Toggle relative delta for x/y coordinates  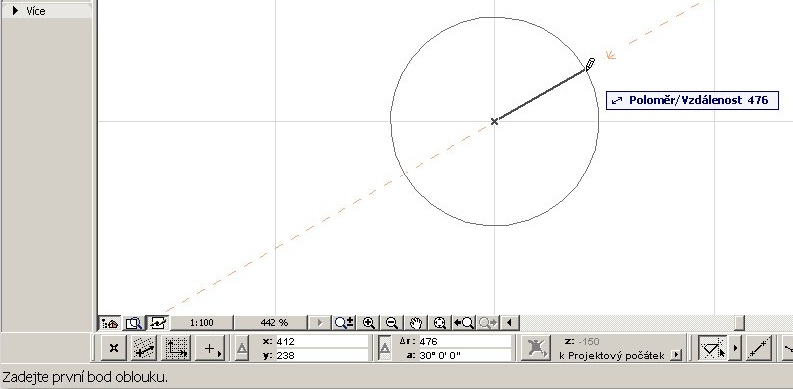point(242,348)
